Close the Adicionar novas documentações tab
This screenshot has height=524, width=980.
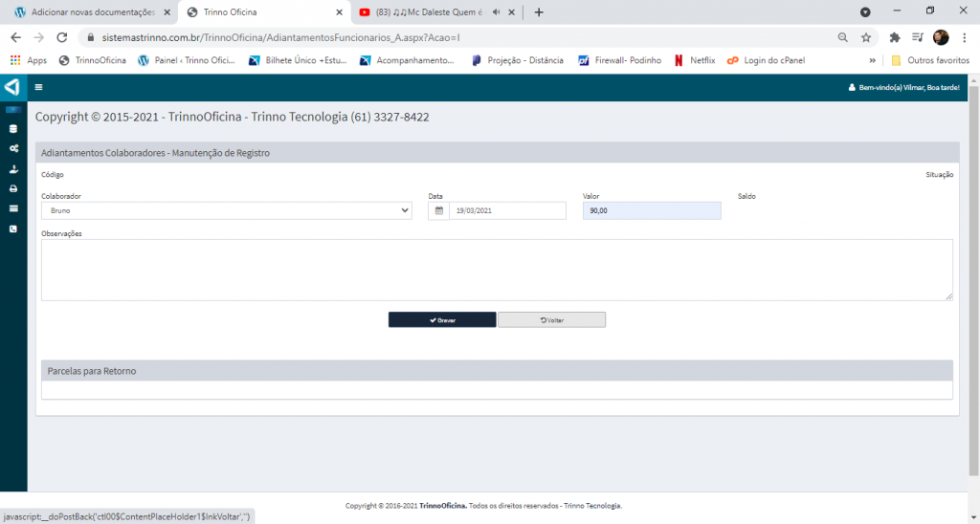point(167,11)
